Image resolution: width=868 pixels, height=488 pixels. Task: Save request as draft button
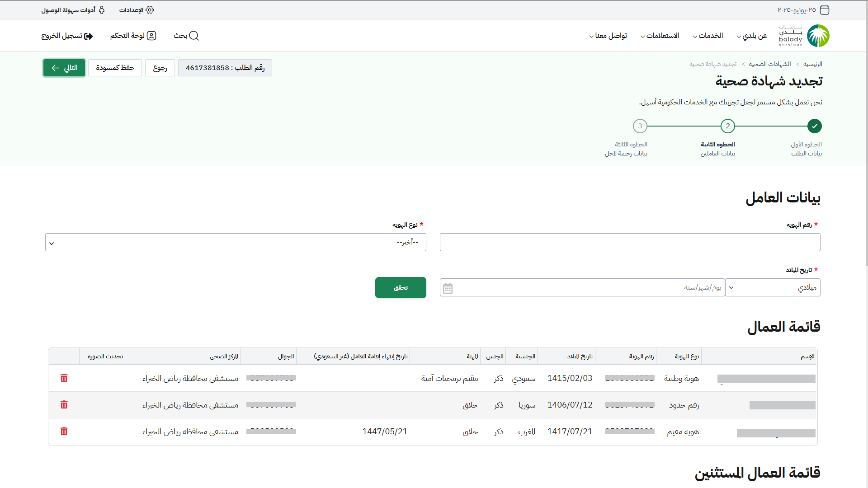(115, 68)
